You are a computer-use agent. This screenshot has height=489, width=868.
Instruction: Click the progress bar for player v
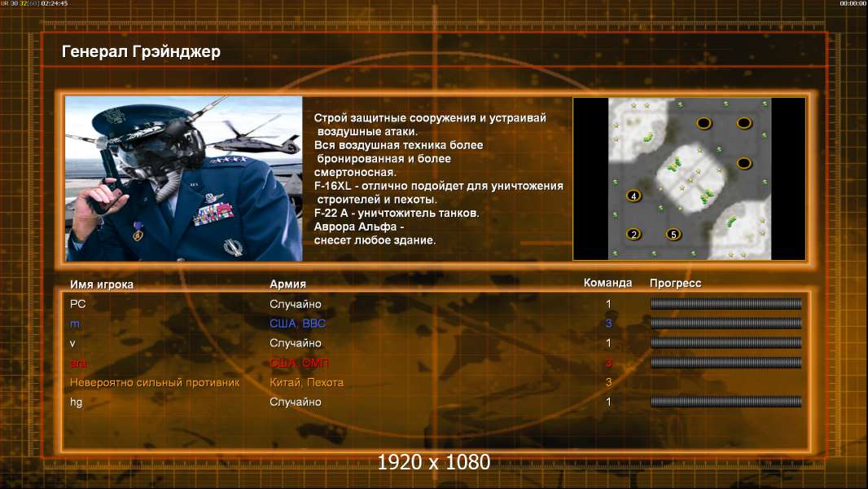[726, 343]
